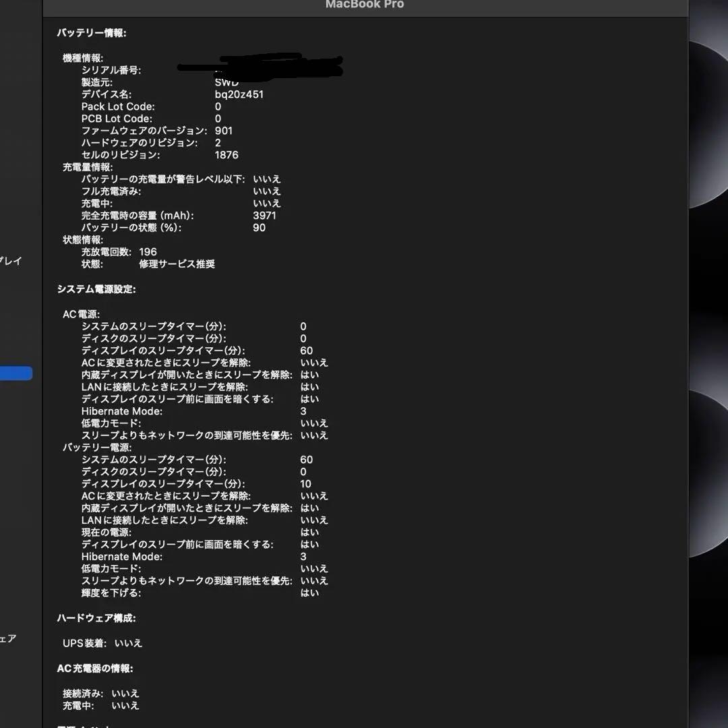Select the ハードウェア構成 heading
728x728 pixels.
[x=96, y=618]
